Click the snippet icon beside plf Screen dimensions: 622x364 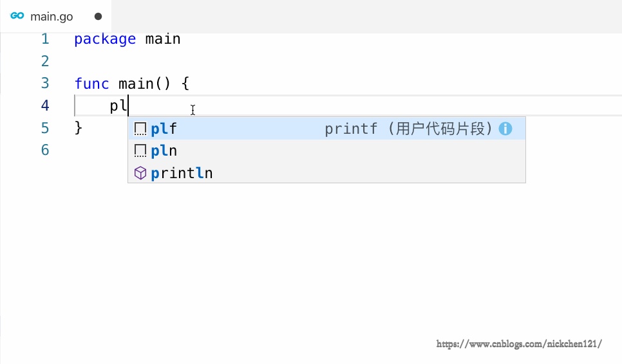tap(140, 129)
